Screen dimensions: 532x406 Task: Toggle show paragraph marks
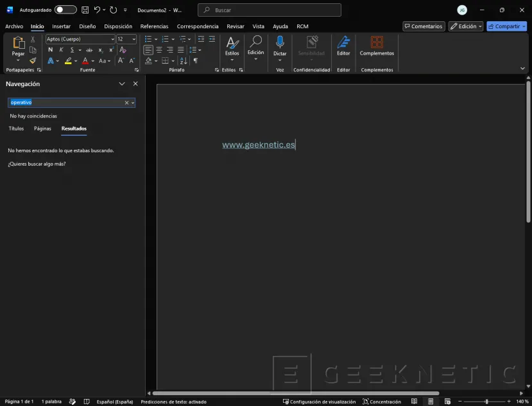click(x=196, y=60)
